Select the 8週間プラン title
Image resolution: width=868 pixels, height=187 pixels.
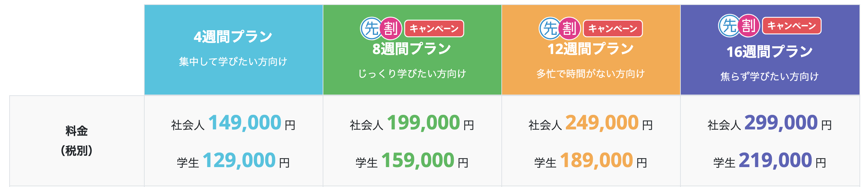point(412,49)
